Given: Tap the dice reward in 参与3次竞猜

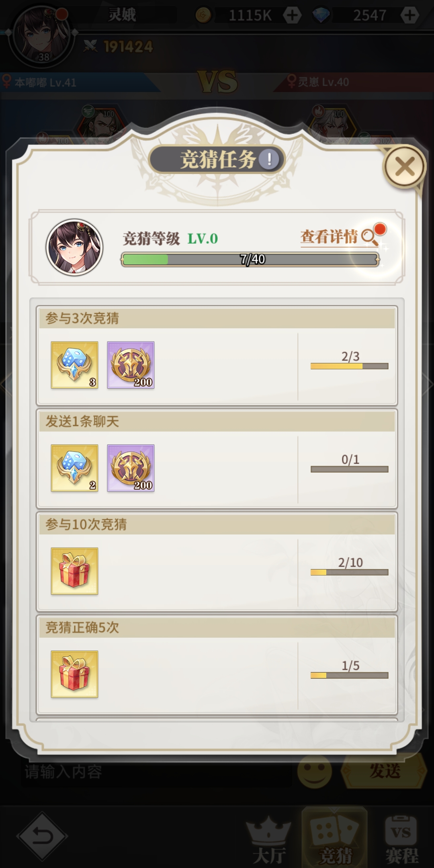Looking at the screenshot, I should (x=74, y=365).
